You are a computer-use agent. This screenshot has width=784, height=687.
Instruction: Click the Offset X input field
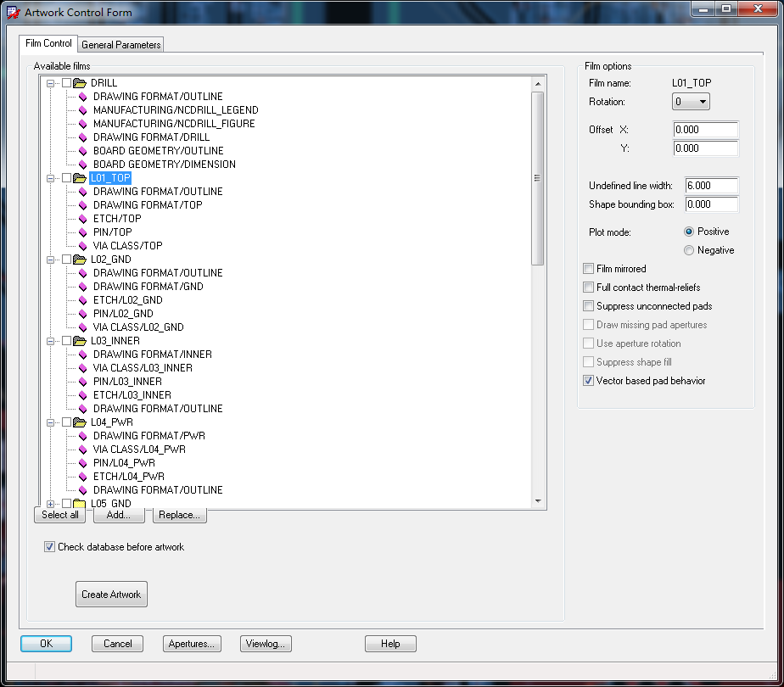click(705, 130)
